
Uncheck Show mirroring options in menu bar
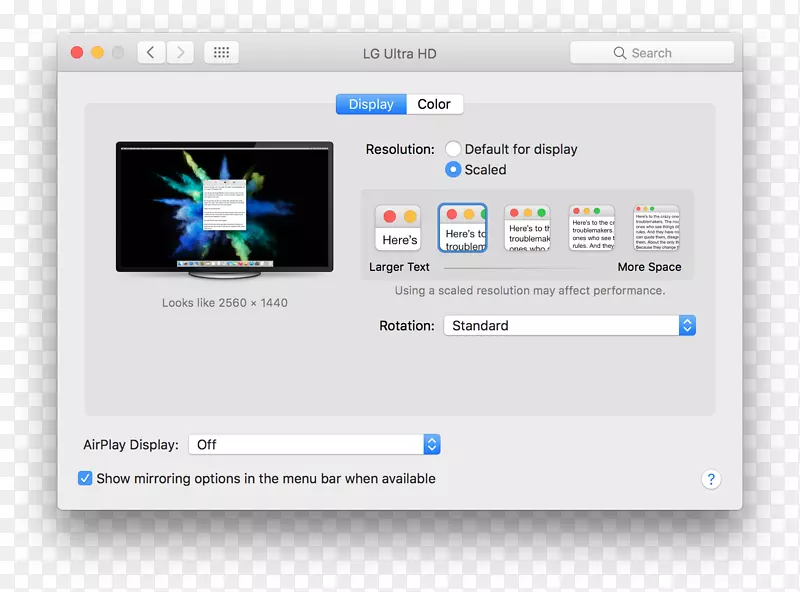coord(85,479)
